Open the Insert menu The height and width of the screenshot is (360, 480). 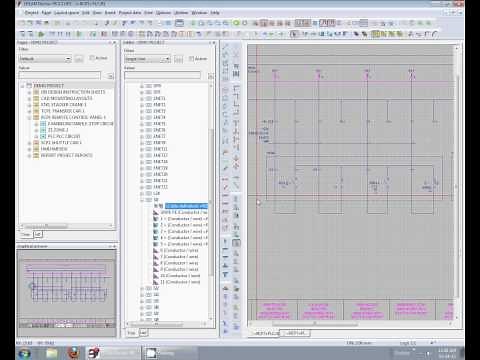[x=110, y=13]
